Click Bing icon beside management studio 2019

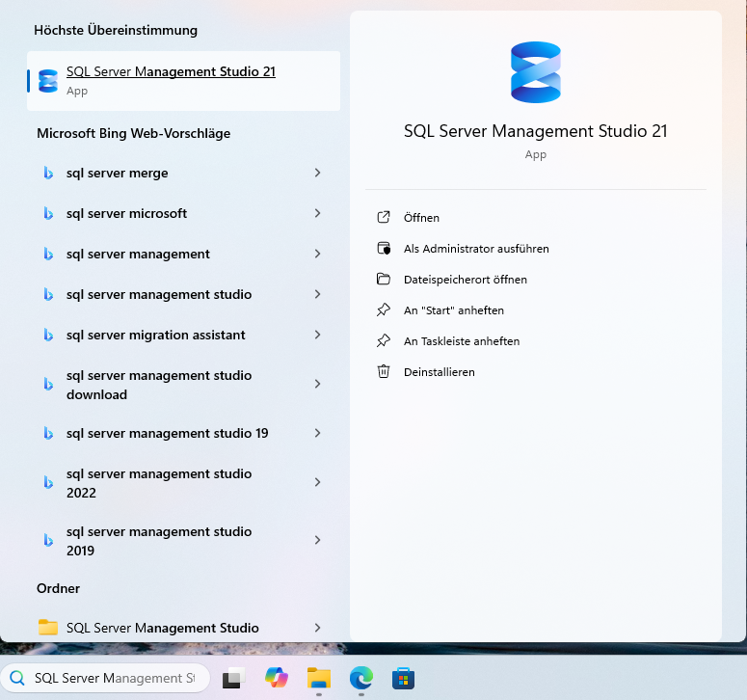coord(48,540)
